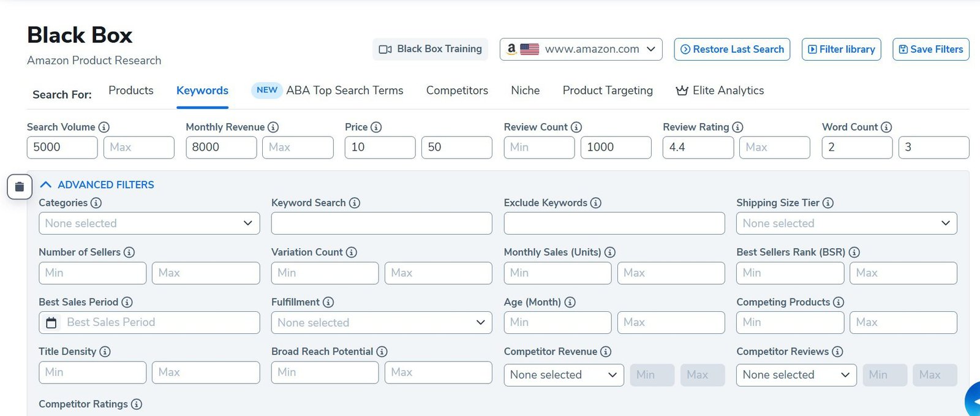Open the Categories dropdown
The image size is (980, 416).
coord(149,224)
